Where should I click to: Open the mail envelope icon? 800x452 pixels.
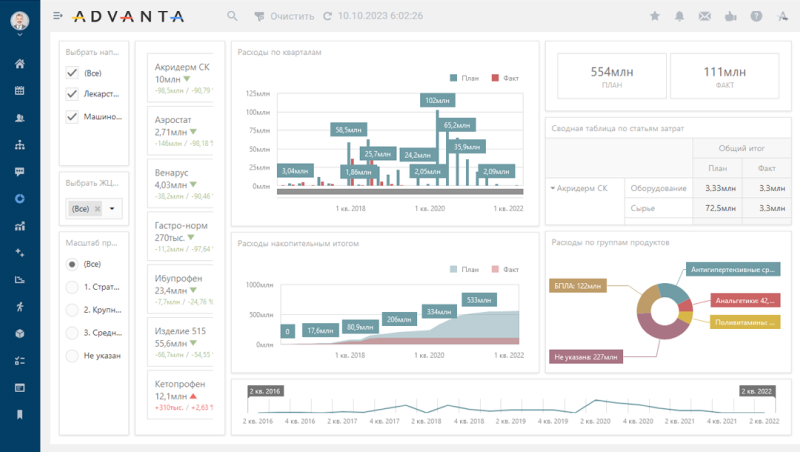point(705,16)
